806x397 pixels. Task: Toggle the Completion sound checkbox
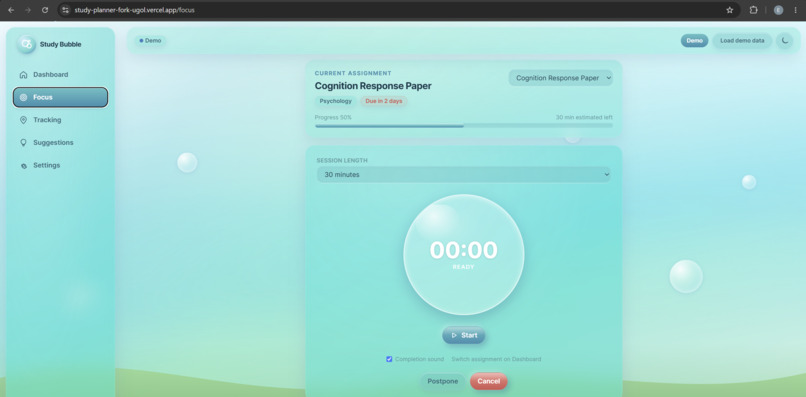(x=389, y=359)
